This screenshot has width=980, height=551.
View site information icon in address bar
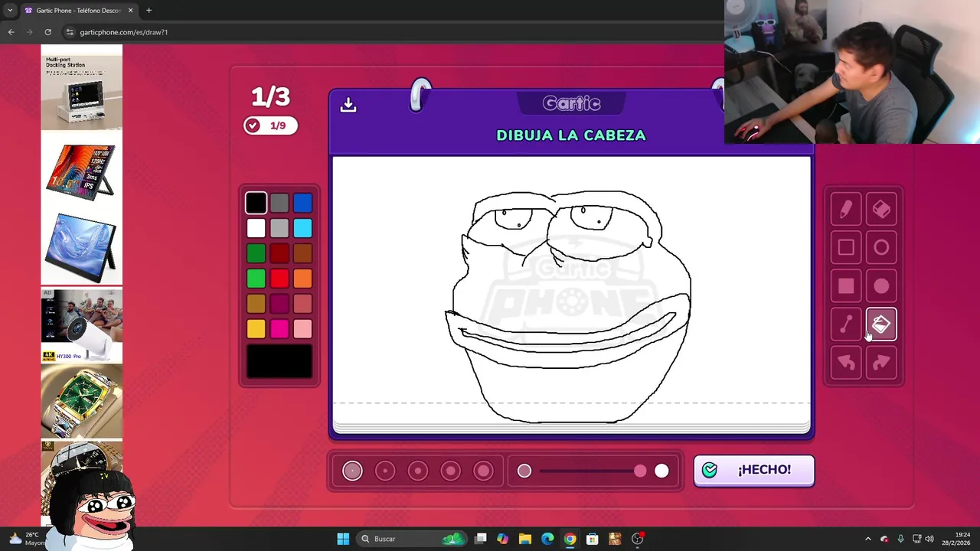click(x=70, y=32)
